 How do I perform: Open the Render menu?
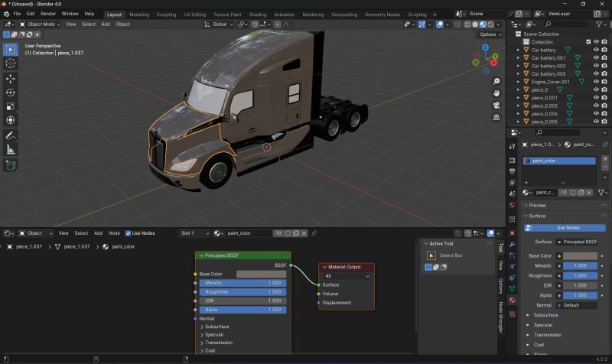tap(48, 14)
